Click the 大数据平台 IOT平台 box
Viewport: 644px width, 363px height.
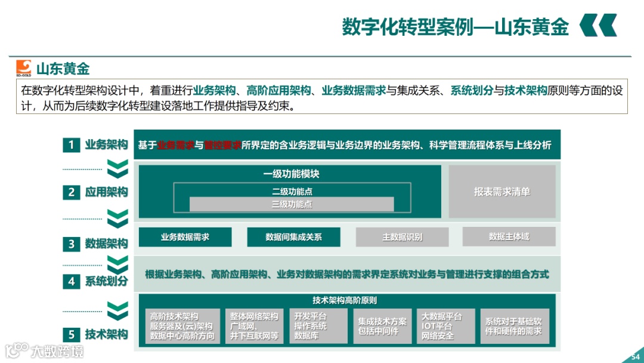pyautogui.click(x=446, y=327)
